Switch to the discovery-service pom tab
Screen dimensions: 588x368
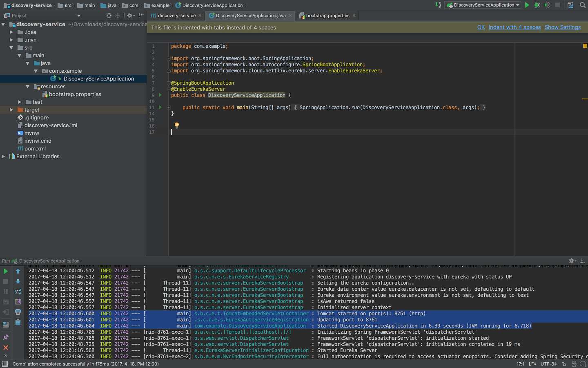[x=176, y=16]
